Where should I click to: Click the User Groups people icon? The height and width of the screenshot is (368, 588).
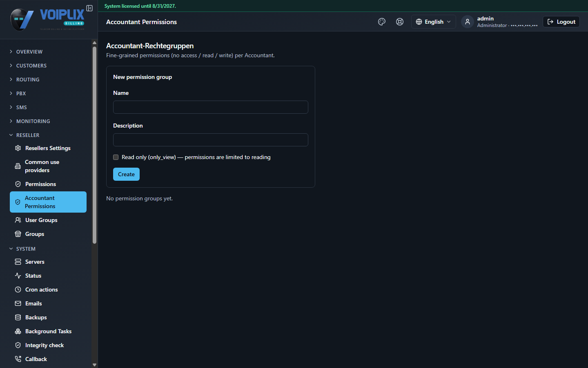pos(18,220)
